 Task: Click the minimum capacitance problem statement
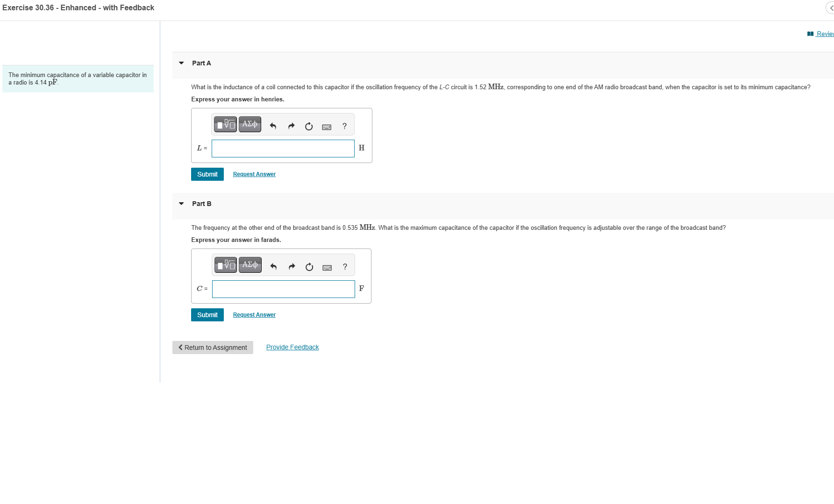pyautogui.click(x=78, y=78)
